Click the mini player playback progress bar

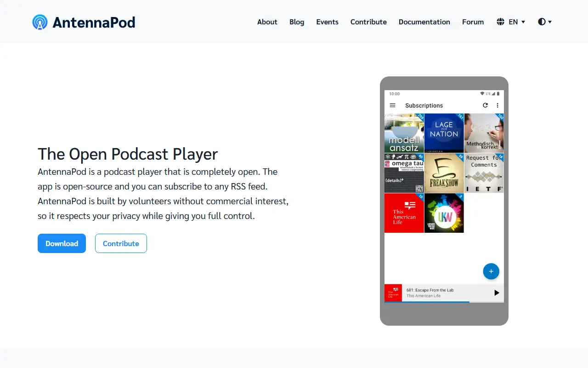point(444,302)
